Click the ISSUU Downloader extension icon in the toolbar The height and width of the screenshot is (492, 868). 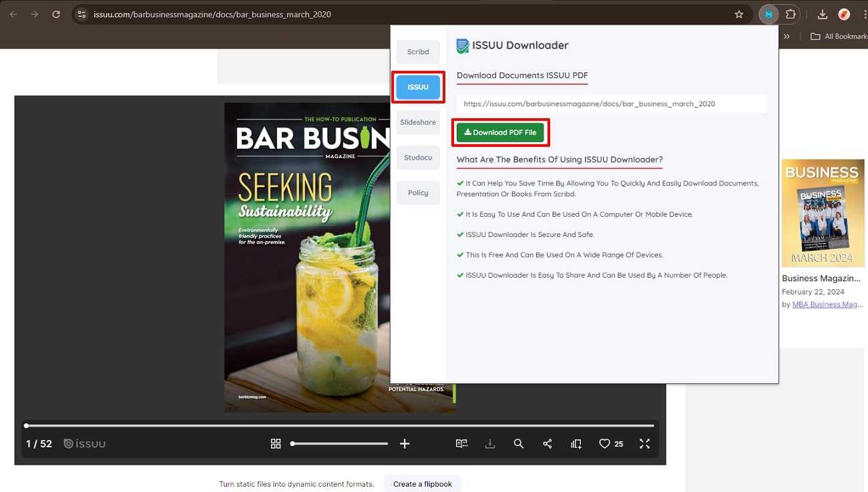pyautogui.click(x=769, y=14)
